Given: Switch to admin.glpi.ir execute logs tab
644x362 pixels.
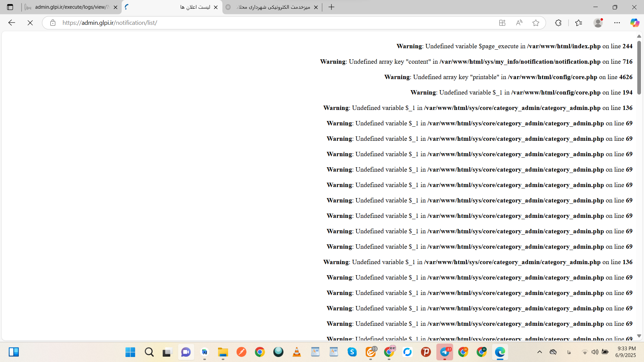Looking at the screenshot, I should [x=70, y=7].
